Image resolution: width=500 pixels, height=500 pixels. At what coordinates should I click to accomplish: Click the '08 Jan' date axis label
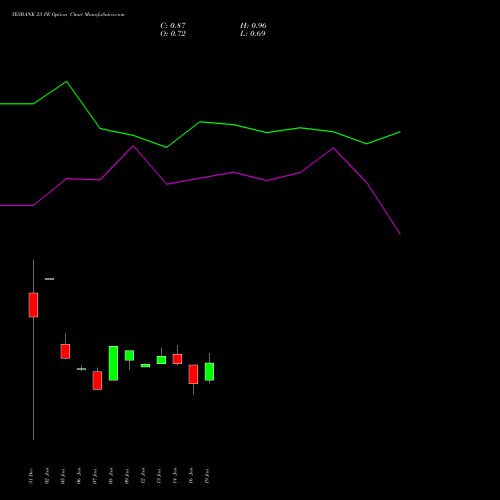pyautogui.click(x=111, y=476)
